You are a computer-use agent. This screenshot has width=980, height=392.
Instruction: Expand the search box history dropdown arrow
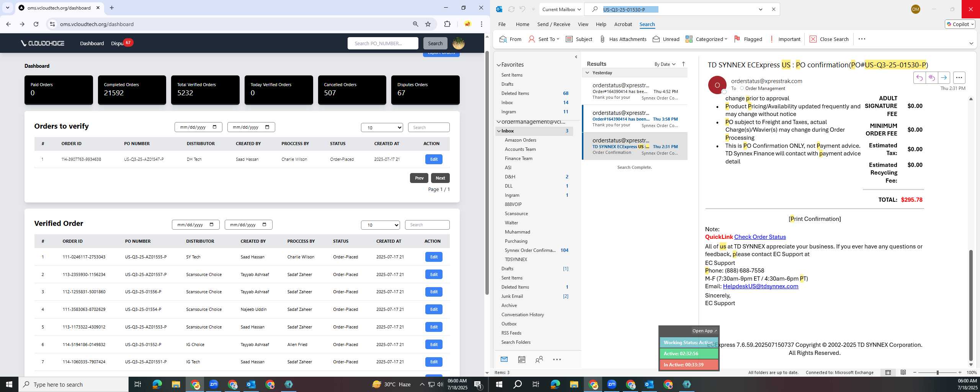pos(761,9)
